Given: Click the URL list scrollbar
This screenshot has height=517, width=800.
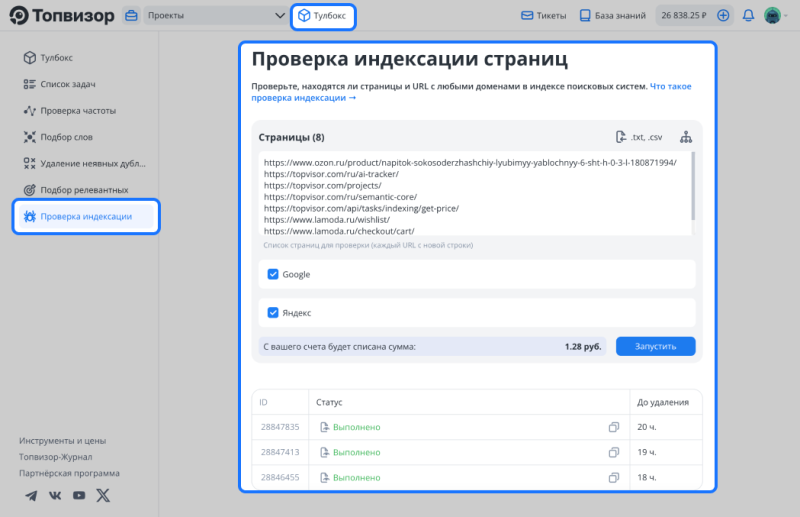Looking at the screenshot, I should [693, 186].
